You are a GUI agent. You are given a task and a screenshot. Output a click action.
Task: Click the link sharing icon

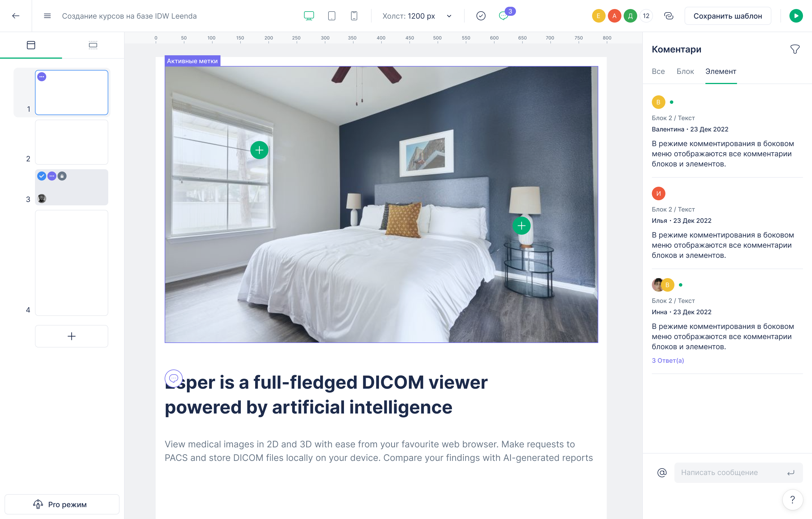point(668,16)
